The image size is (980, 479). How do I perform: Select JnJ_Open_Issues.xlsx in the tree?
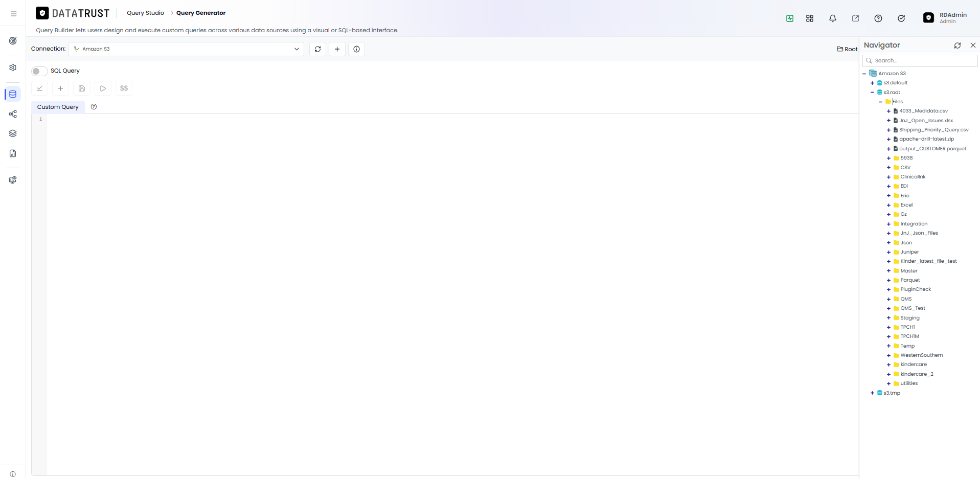926,121
